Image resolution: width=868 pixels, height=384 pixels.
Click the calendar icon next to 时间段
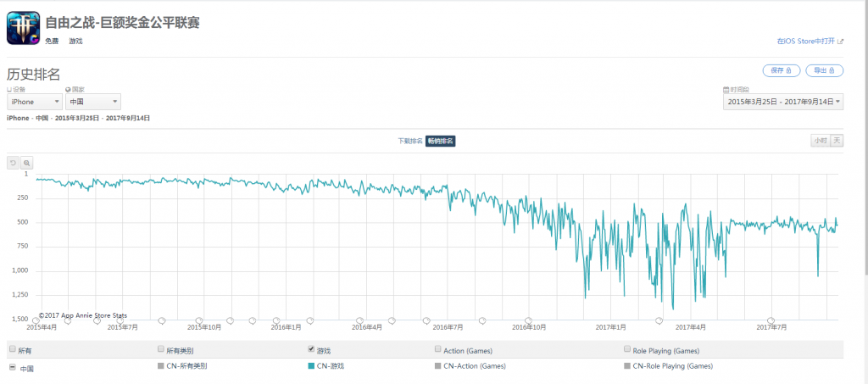coord(726,89)
